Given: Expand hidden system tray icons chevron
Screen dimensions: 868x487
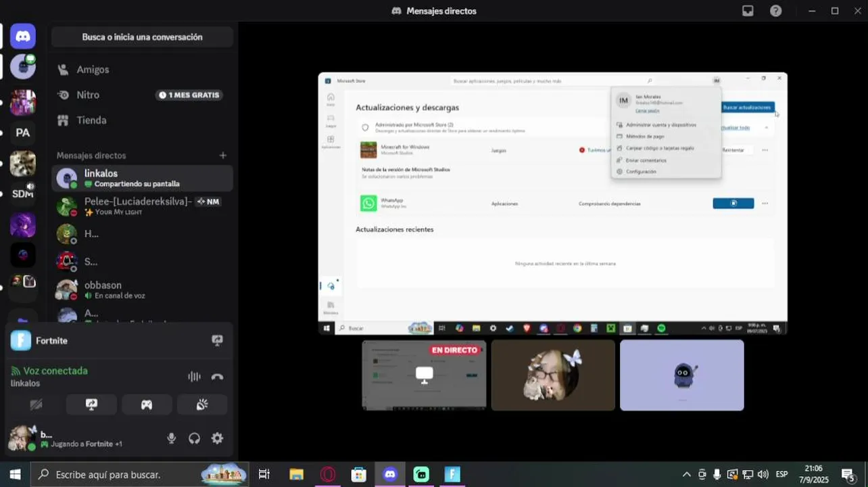Looking at the screenshot, I should [687, 475].
